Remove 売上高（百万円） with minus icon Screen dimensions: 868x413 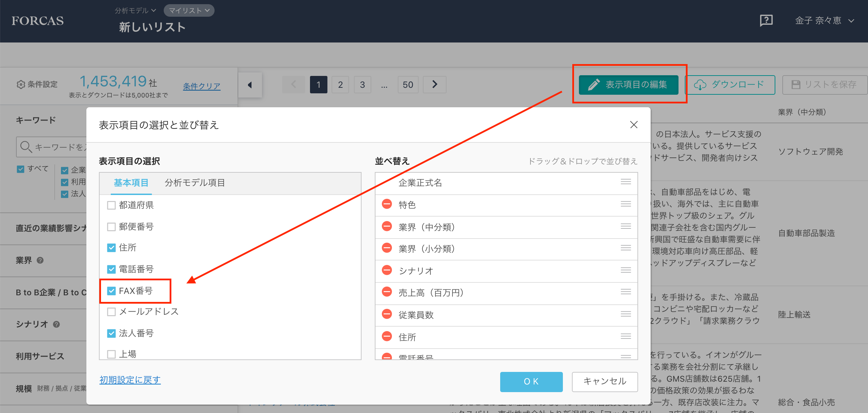pyautogui.click(x=387, y=292)
